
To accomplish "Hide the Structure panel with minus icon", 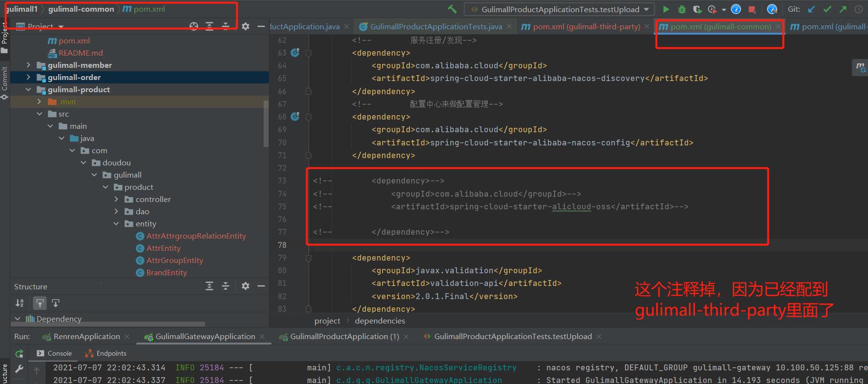I will coord(261,286).
